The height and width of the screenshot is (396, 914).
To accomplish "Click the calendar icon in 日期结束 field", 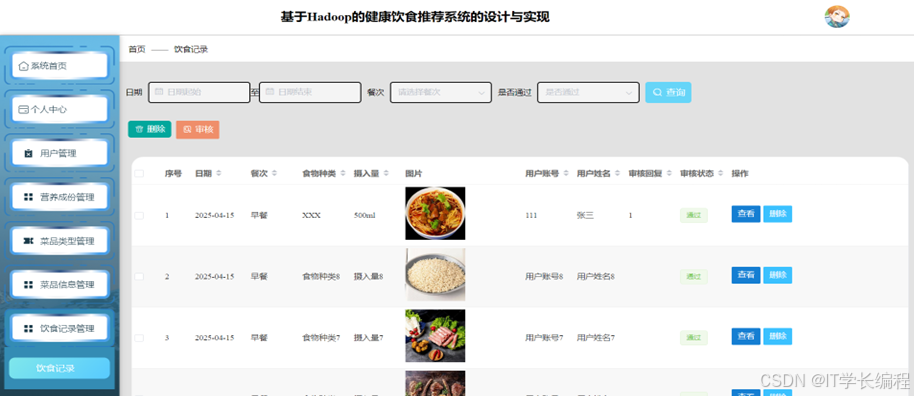I will pos(269,92).
